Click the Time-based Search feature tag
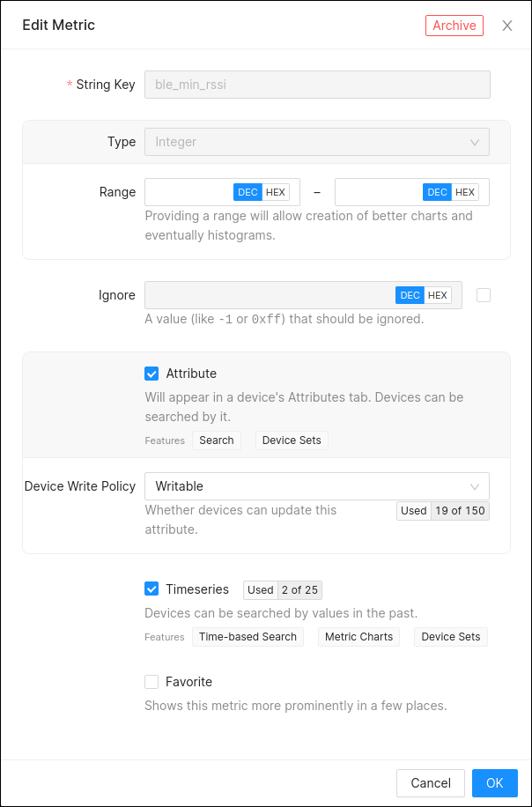 point(248,637)
